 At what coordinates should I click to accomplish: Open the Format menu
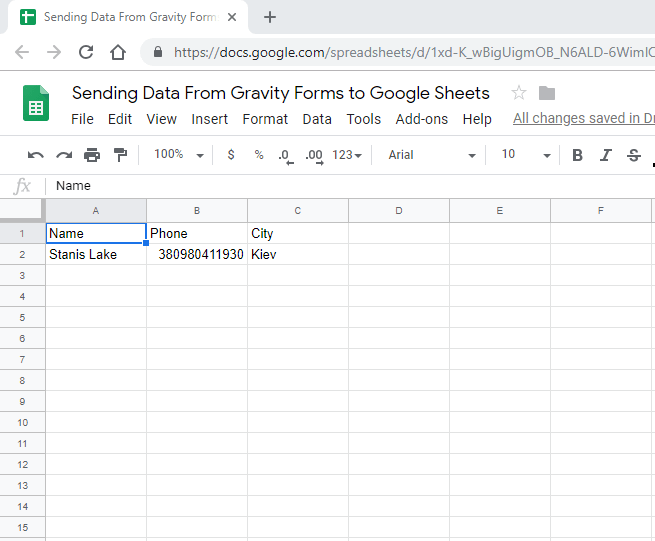pyautogui.click(x=265, y=119)
